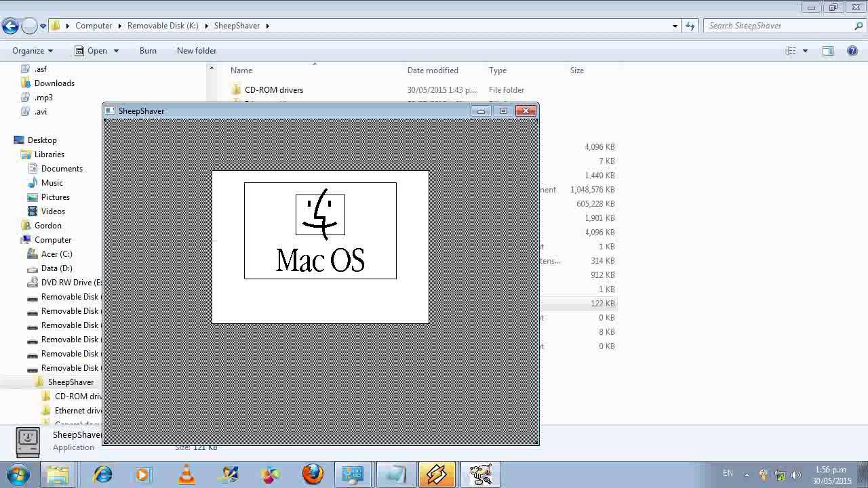This screenshot has height=488, width=868.
Task: Click SheepShaver in the address breadcrumb
Action: click(237, 26)
